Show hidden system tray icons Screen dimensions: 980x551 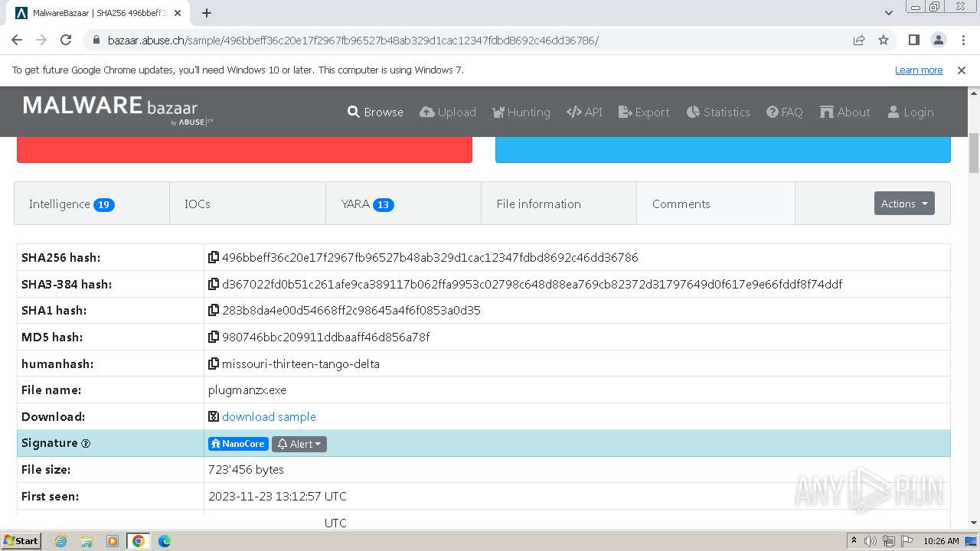tap(854, 541)
